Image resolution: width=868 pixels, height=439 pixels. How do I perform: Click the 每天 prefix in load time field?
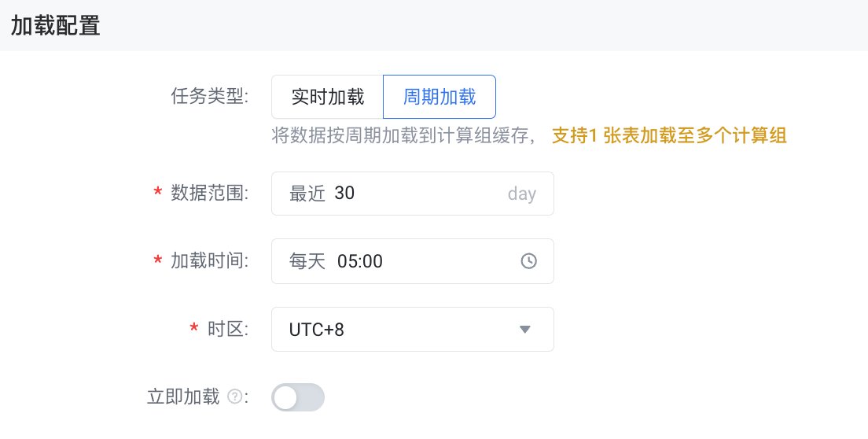(307, 261)
